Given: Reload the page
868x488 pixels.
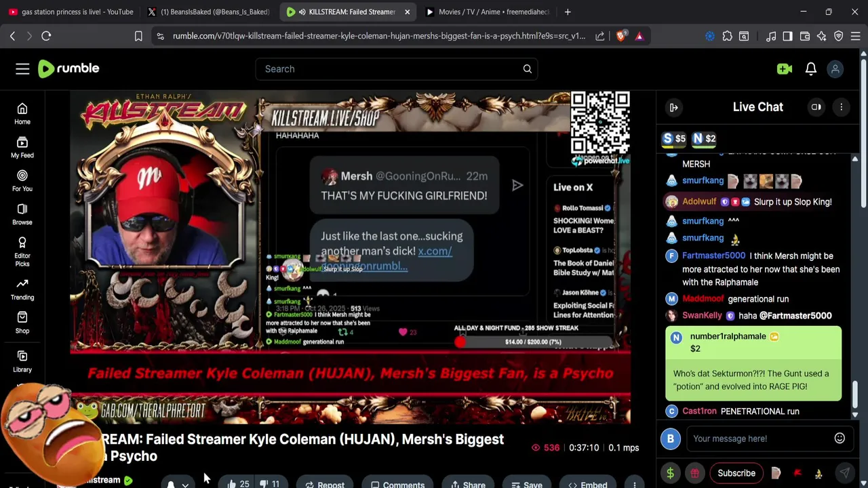Looking at the screenshot, I should (x=46, y=36).
